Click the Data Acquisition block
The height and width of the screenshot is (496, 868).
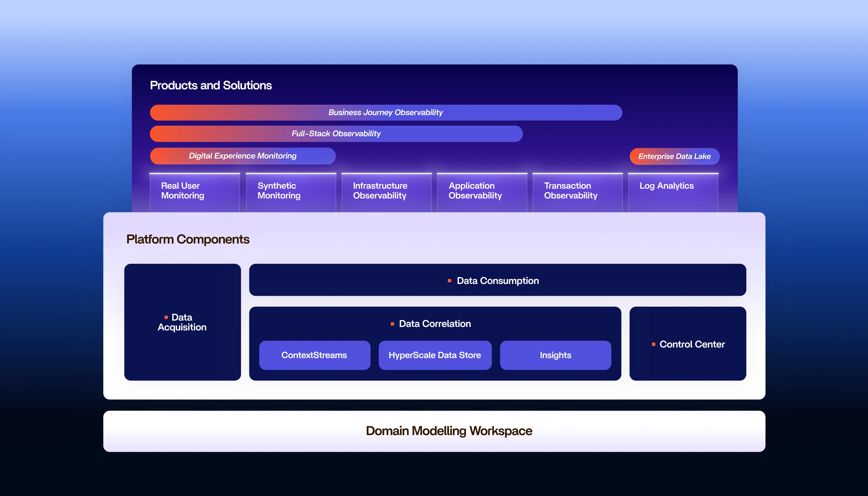click(x=182, y=322)
